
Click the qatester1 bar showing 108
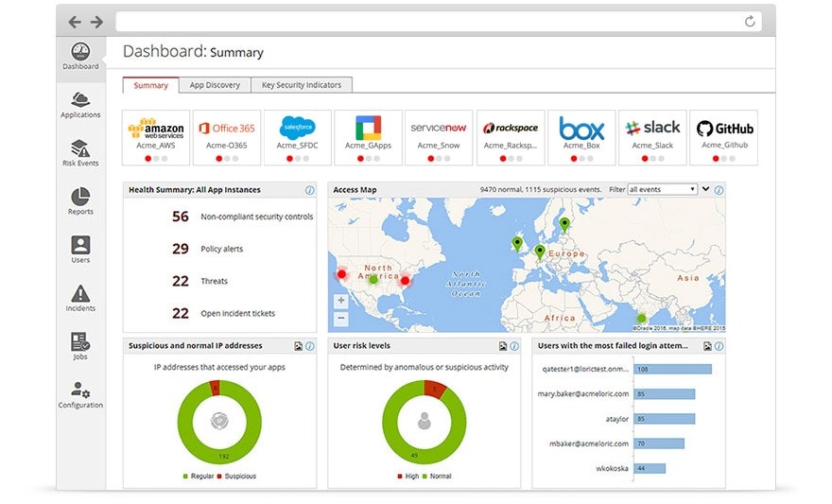673,369
